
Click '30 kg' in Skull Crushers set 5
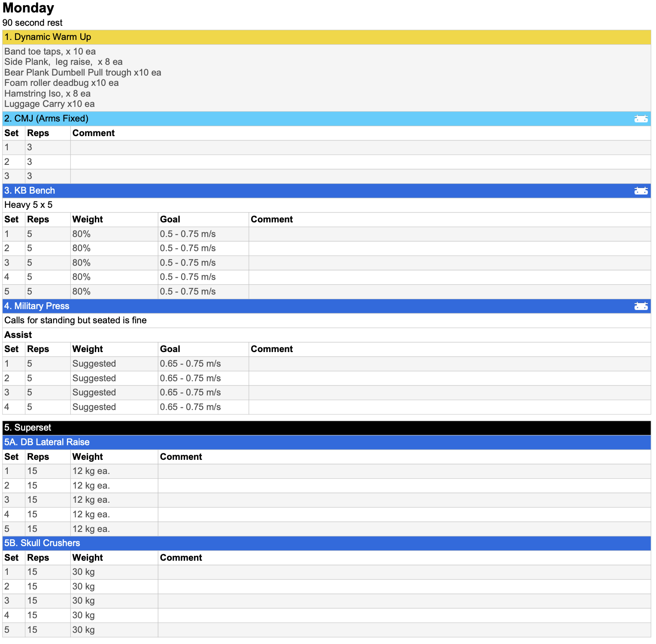click(x=84, y=630)
